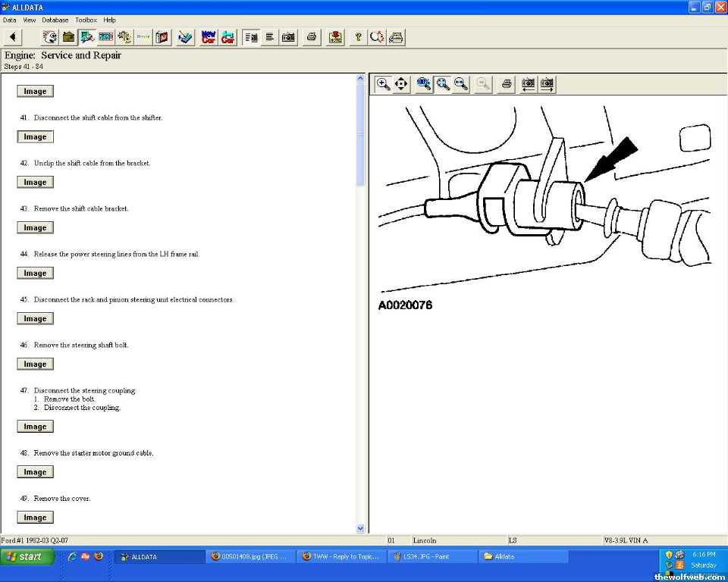
Task: Click the question mark help icon
Action: pyautogui.click(x=358, y=37)
